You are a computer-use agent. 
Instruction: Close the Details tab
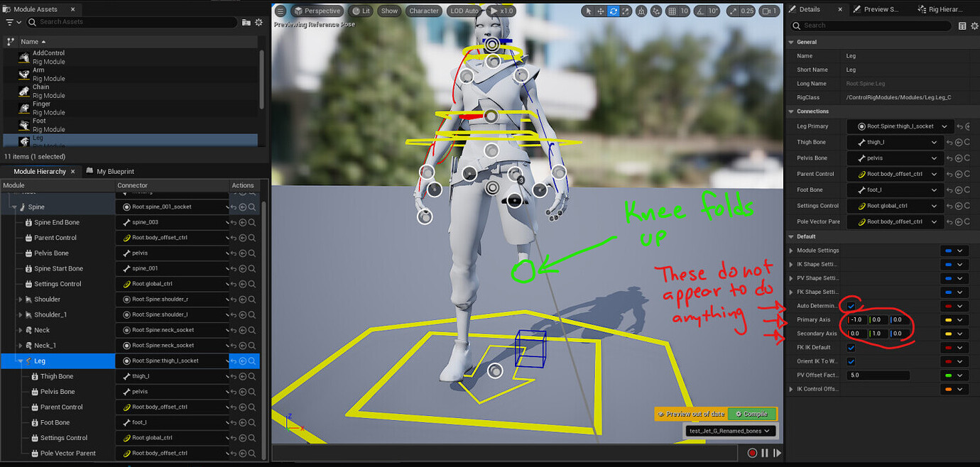[x=840, y=9]
